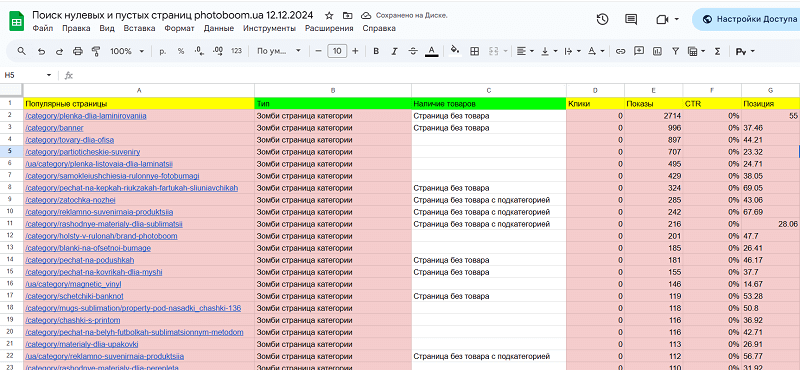
Task: Star this spreadsheet document
Action: [330, 15]
